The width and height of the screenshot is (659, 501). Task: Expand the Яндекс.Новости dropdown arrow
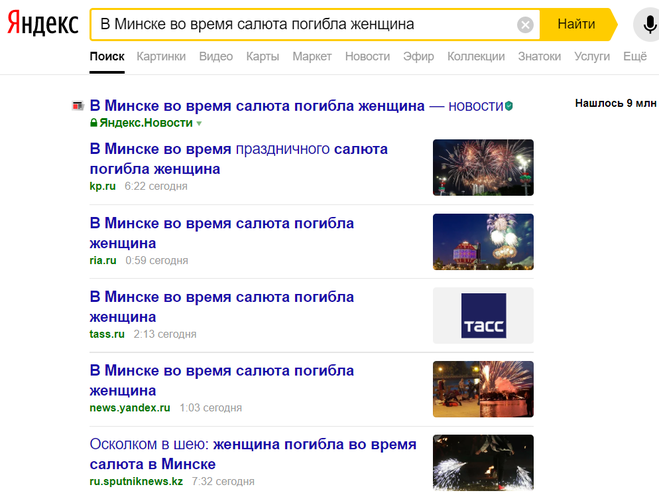click(x=199, y=124)
